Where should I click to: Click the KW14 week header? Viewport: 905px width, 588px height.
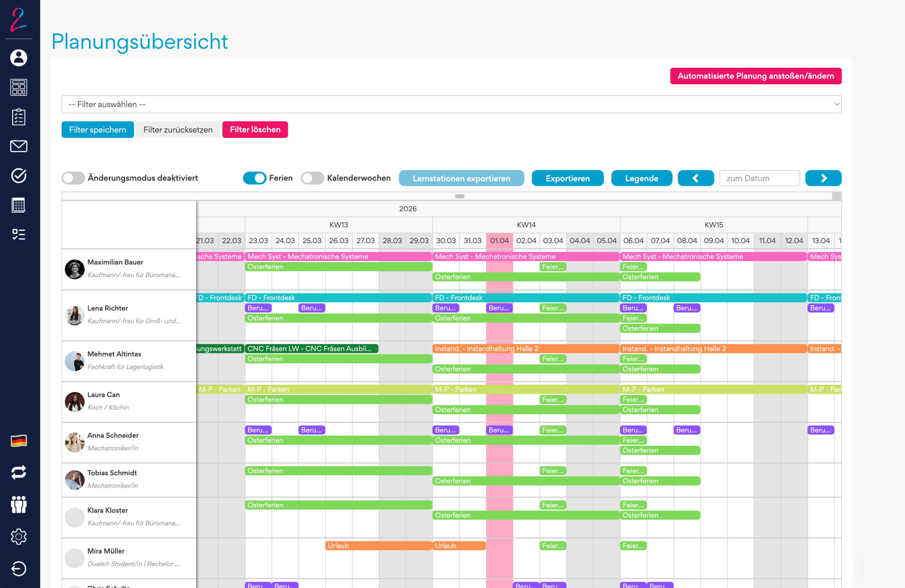[x=526, y=225]
